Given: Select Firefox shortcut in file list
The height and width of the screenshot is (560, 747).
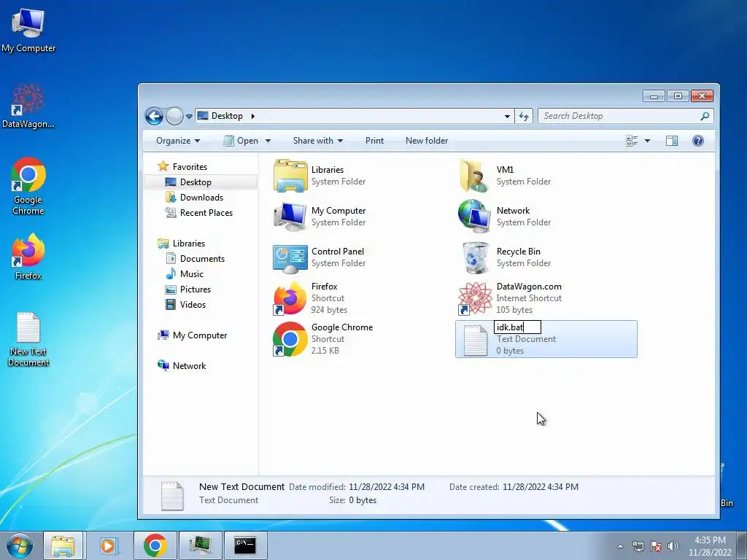Looking at the screenshot, I should pyautogui.click(x=290, y=298).
